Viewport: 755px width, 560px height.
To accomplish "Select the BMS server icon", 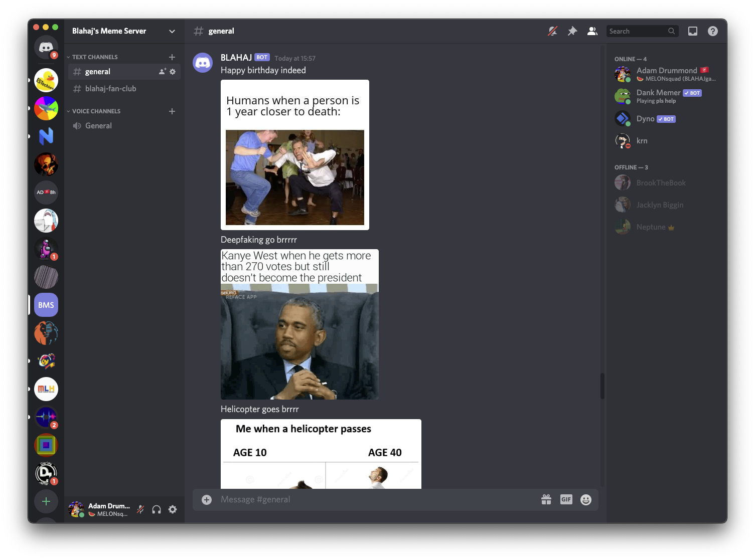I will click(46, 305).
